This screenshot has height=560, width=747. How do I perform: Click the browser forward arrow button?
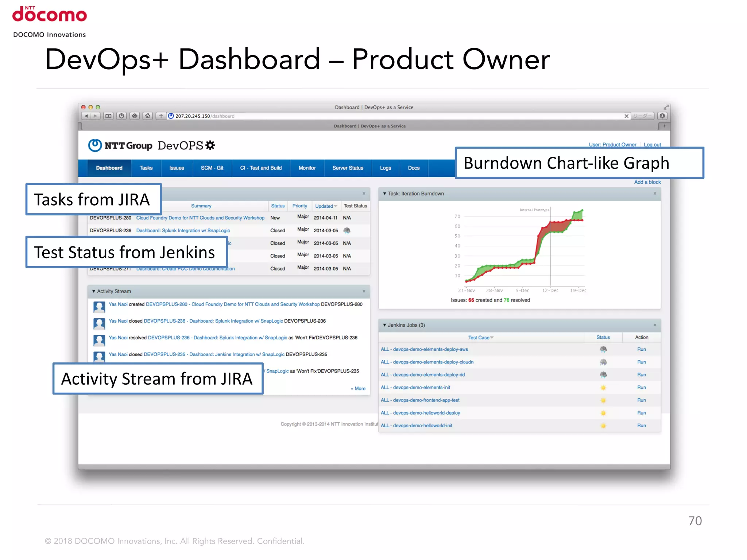[x=95, y=116]
